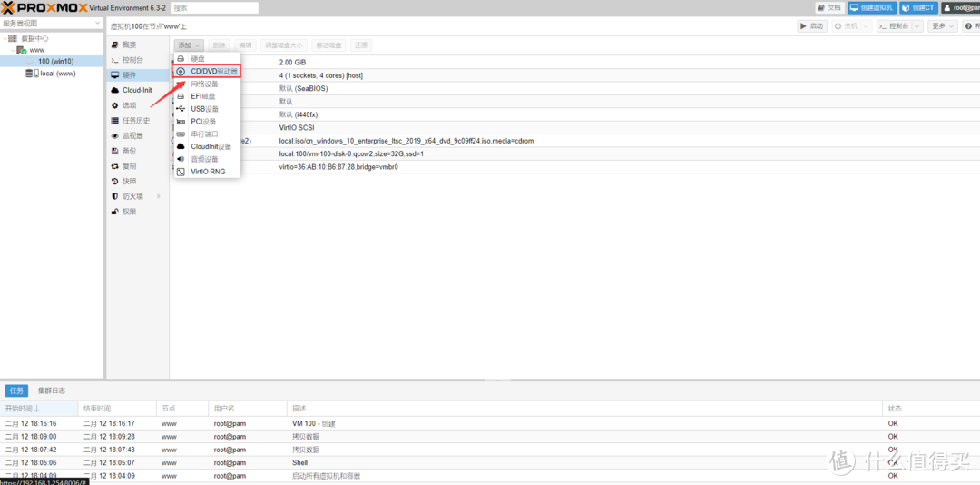
Task: Click the Cloud-Init cloud icon in sidebar
Action: click(114, 90)
